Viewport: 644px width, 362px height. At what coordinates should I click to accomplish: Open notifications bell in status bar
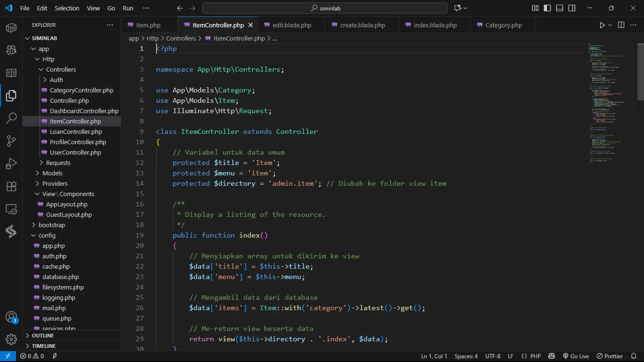pos(634,356)
